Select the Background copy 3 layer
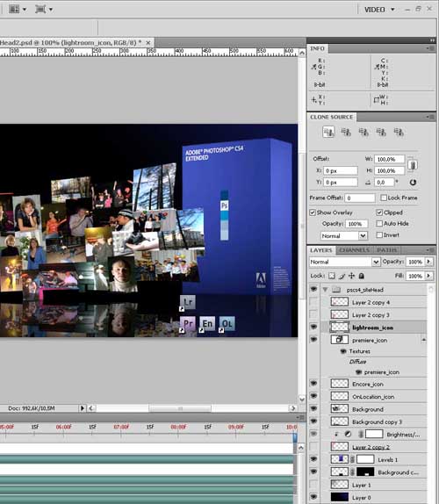This screenshot has width=439, height=504. tap(373, 421)
